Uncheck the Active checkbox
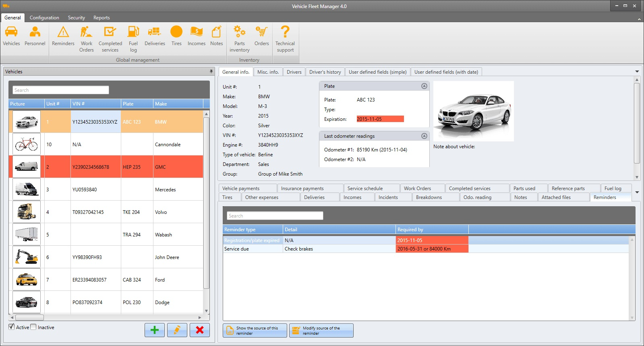 (x=12, y=327)
